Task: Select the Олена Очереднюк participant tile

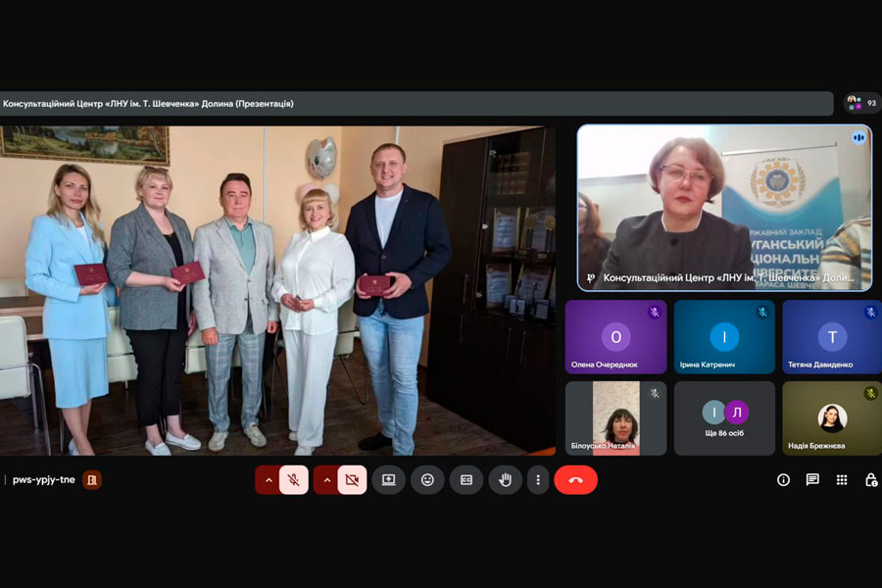Action: (616, 337)
